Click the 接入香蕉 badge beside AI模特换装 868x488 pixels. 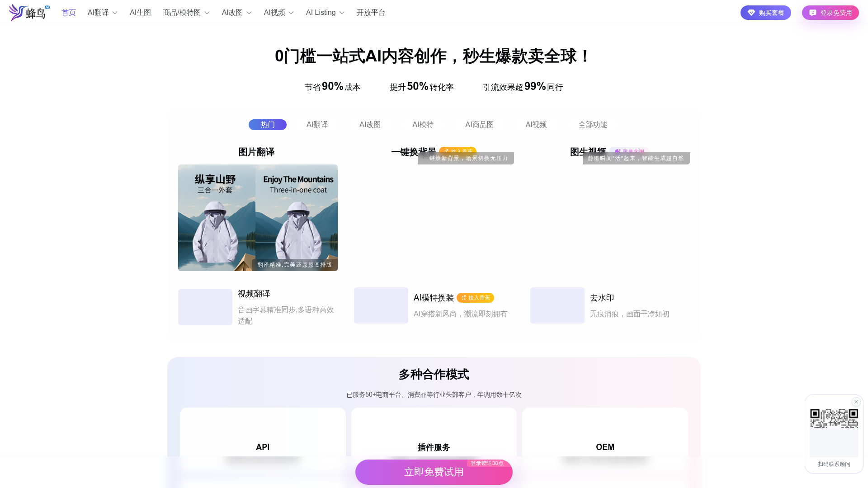(x=475, y=298)
